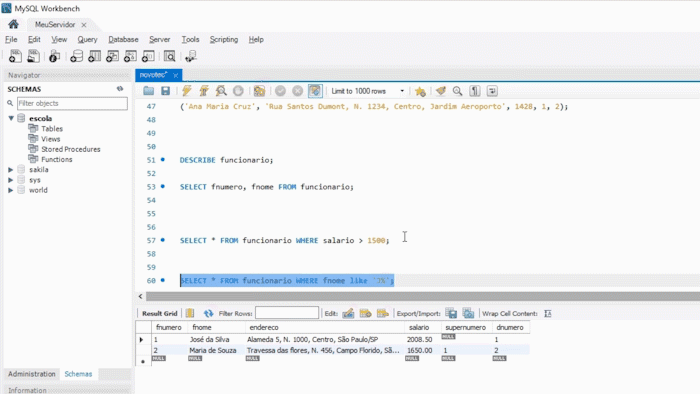The width and height of the screenshot is (700, 394).
Task: Switch to the Schemas tab
Action: pos(78,374)
